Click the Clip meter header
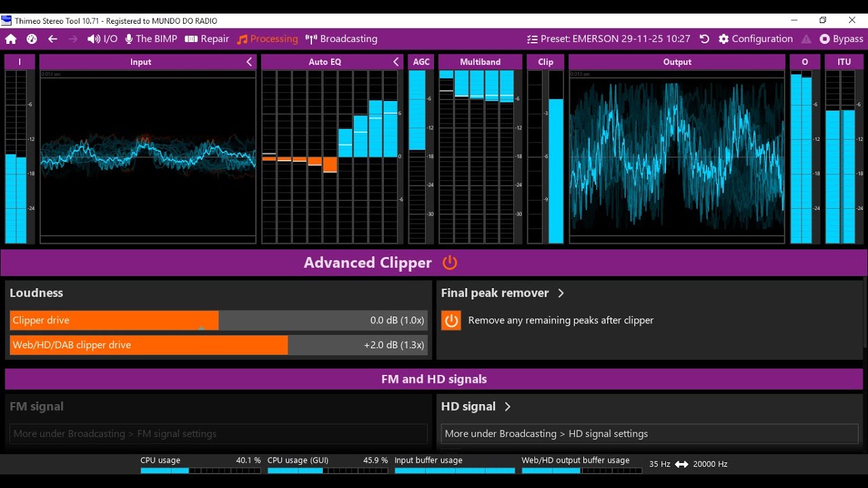Image resolution: width=868 pixels, height=488 pixels. coord(545,62)
